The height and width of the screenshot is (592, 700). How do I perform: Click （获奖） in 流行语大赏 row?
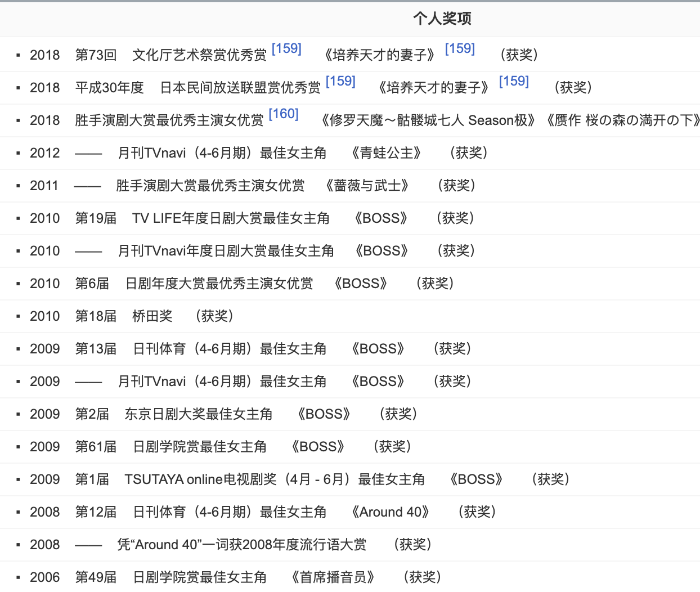[x=412, y=545]
